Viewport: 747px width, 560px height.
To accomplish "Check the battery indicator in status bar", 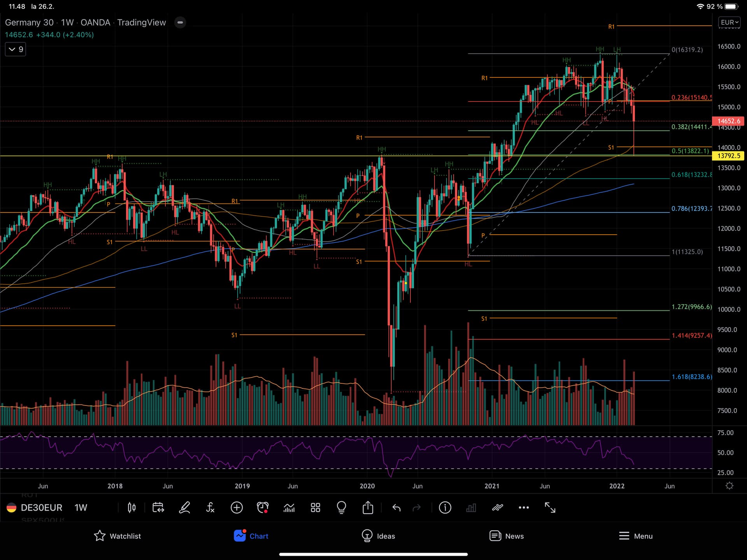I will tap(732, 6).
